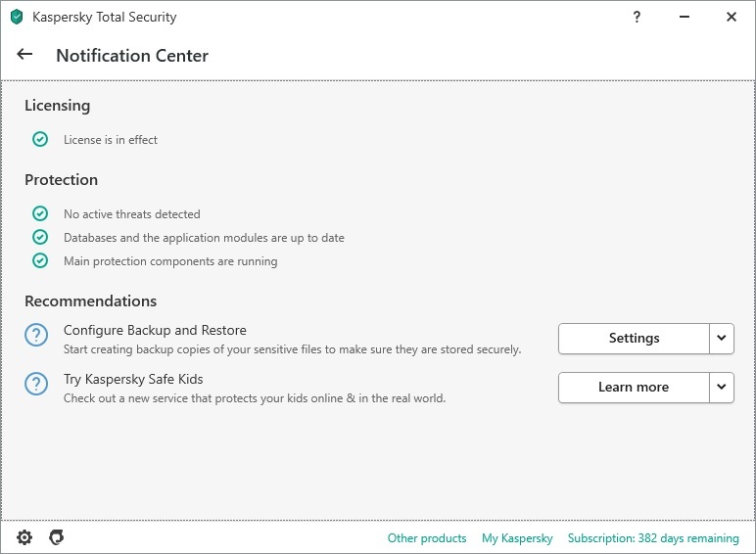Click check icon for protection components running
756x554 pixels.
coord(40,260)
